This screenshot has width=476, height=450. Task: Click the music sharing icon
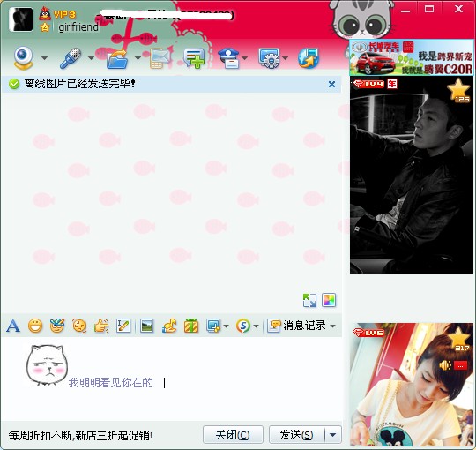coord(169,326)
